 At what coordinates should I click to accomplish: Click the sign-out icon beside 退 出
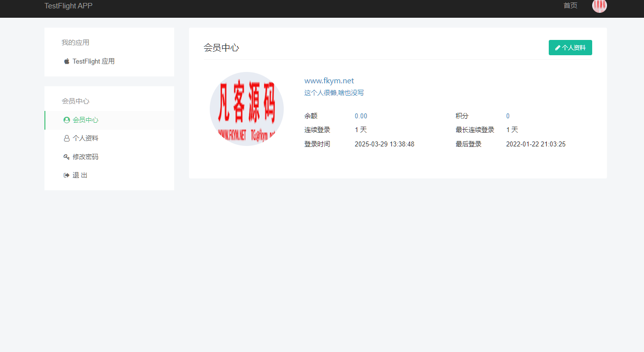[67, 175]
